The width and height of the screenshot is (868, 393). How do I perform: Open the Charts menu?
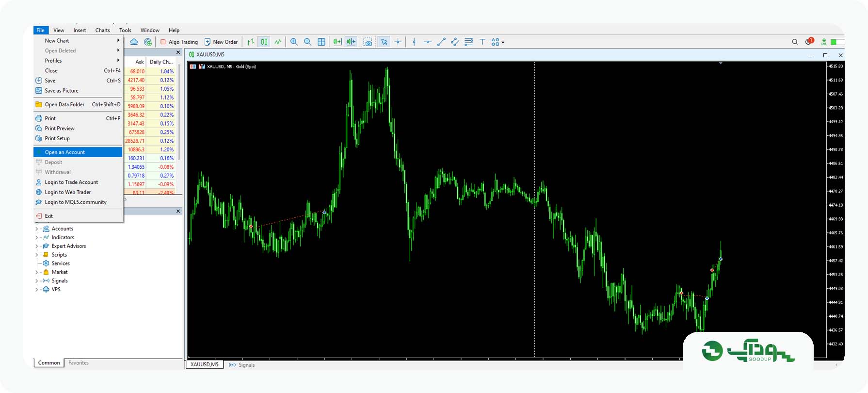click(x=102, y=30)
